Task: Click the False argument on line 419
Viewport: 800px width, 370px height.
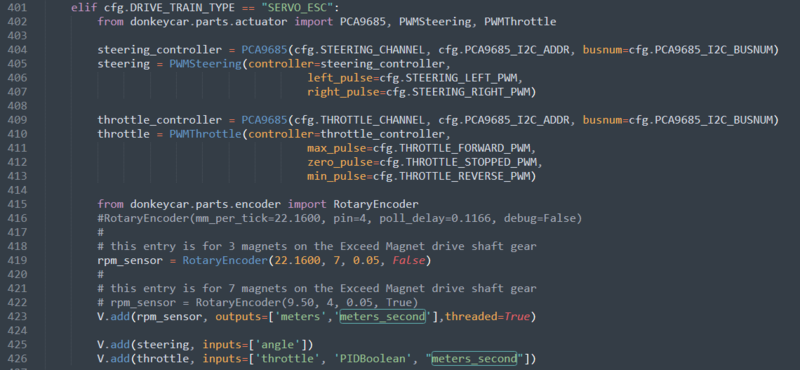Action: pyautogui.click(x=408, y=260)
